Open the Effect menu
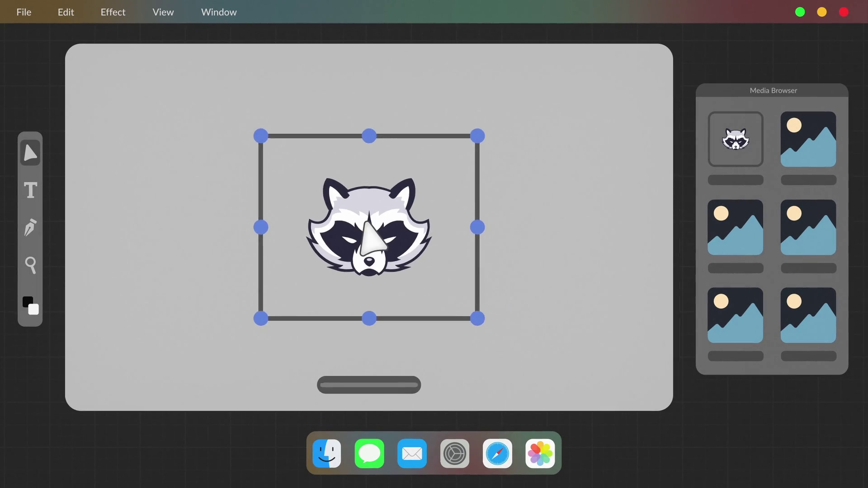The height and width of the screenshot is (488, 868). (x=113, y=12)
